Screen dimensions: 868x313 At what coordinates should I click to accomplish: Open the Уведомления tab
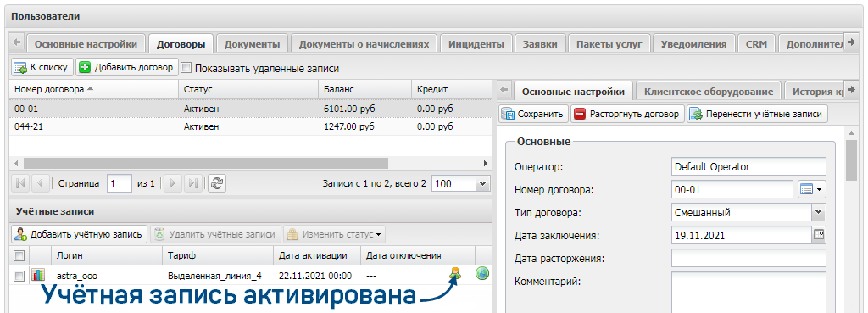(693, 44)
